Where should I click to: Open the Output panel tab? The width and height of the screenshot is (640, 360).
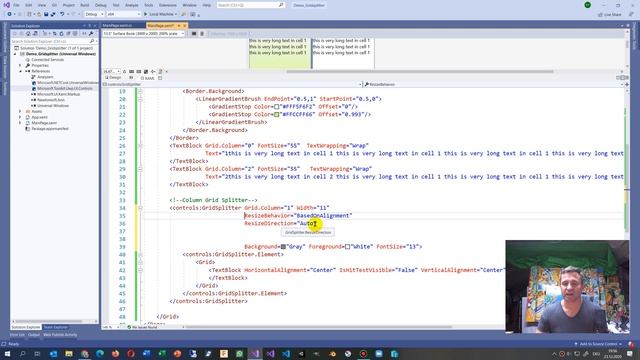(x=34, y=335)
